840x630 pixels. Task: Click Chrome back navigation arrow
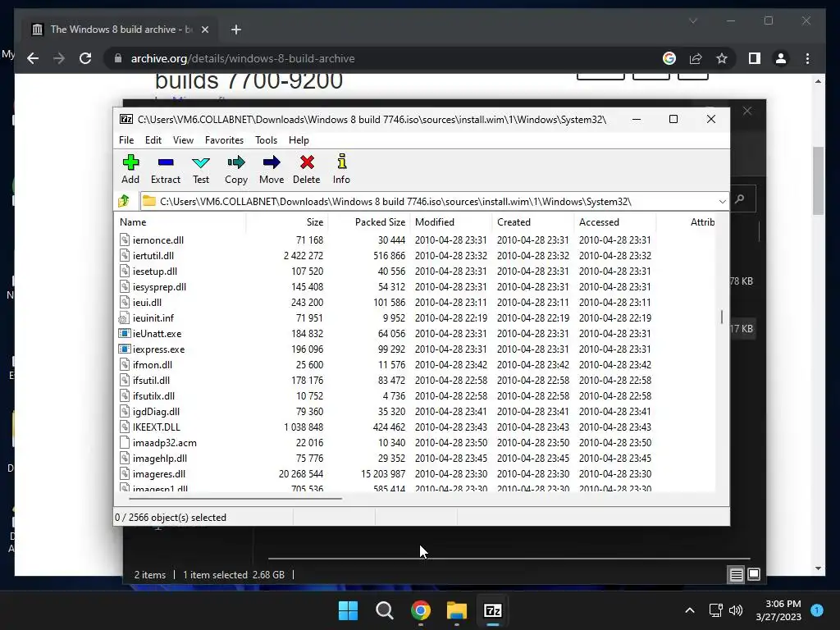tap(33, 58)
